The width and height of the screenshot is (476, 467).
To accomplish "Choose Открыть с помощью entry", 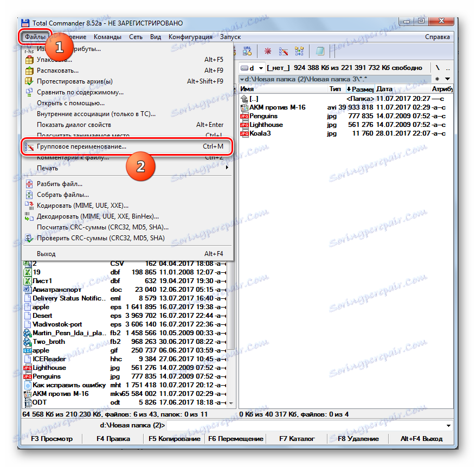I will [127, 103].
